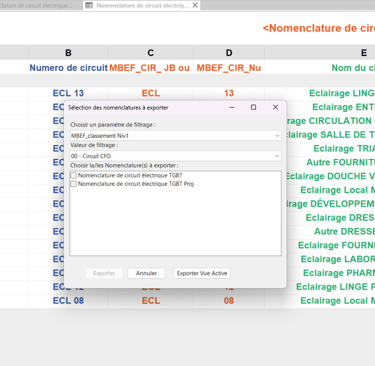Check Nomenclature de circuit électrique TGBT checkbox
This screenshot has width=375, height=366.
coord(74,175)
